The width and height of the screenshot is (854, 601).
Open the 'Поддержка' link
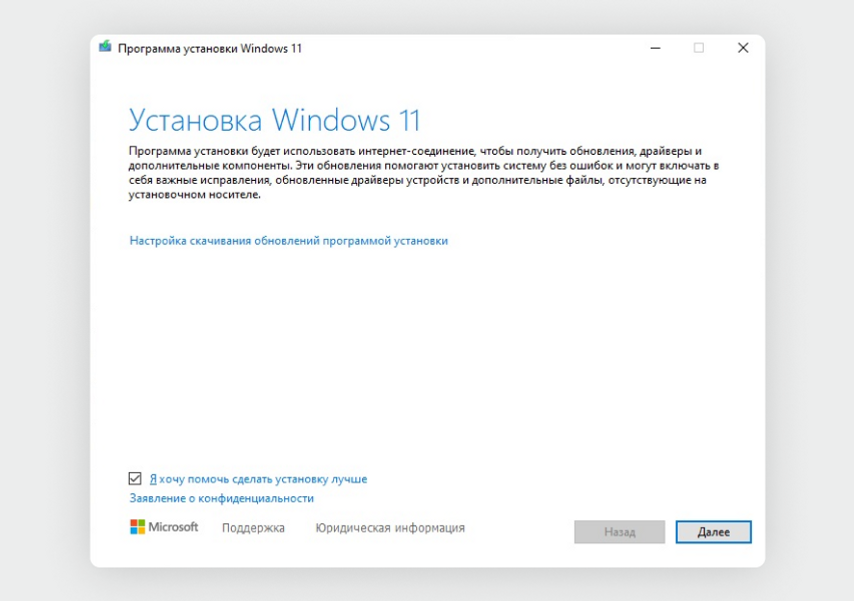[253, 528]
